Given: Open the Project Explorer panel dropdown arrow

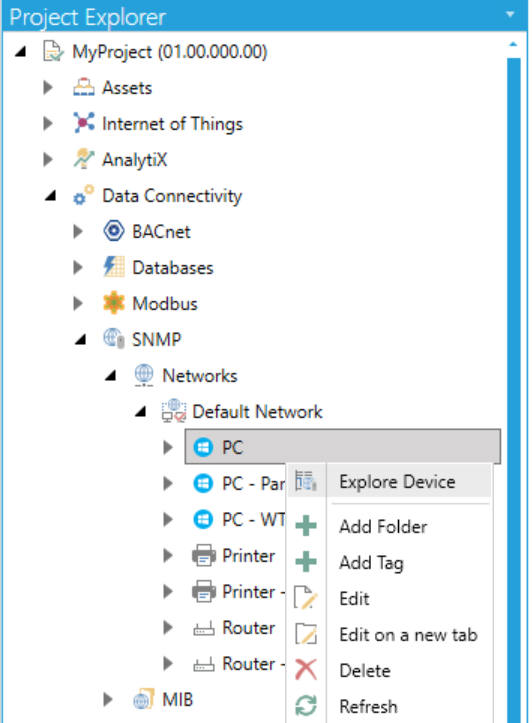Looking at the screenshot, I should point(510,14).
